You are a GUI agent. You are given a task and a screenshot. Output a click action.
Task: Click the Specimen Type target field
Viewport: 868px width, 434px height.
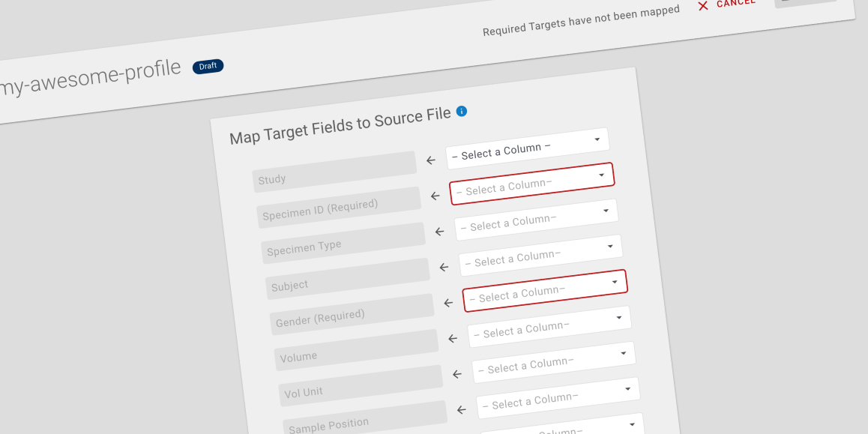click(x=344, y=243)
